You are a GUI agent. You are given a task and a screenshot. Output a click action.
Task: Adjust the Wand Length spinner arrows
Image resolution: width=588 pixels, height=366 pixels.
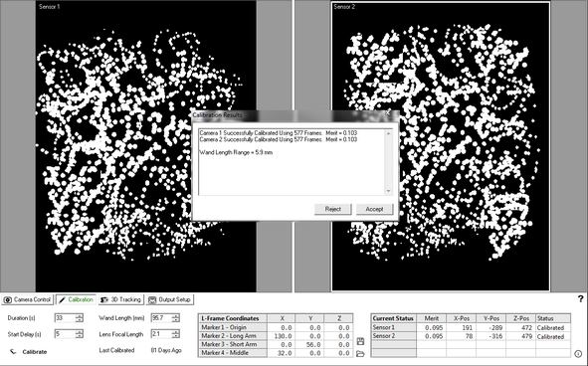(x=175, y=318)
